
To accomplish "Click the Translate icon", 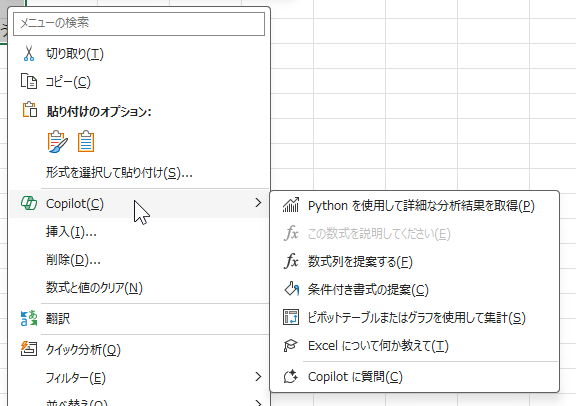I will (x=29, y=318).
